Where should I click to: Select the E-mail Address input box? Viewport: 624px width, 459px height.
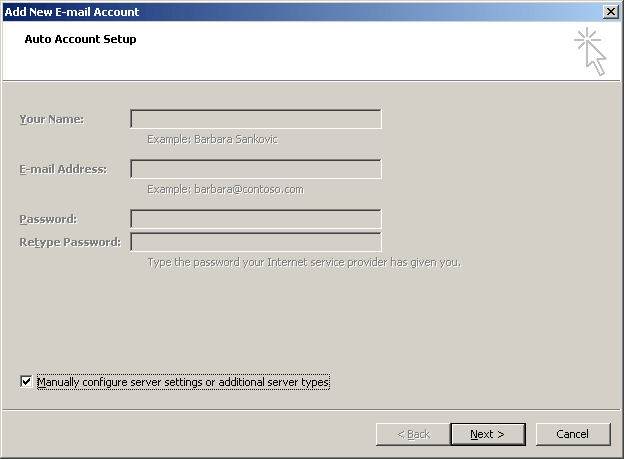coord(255,169)
